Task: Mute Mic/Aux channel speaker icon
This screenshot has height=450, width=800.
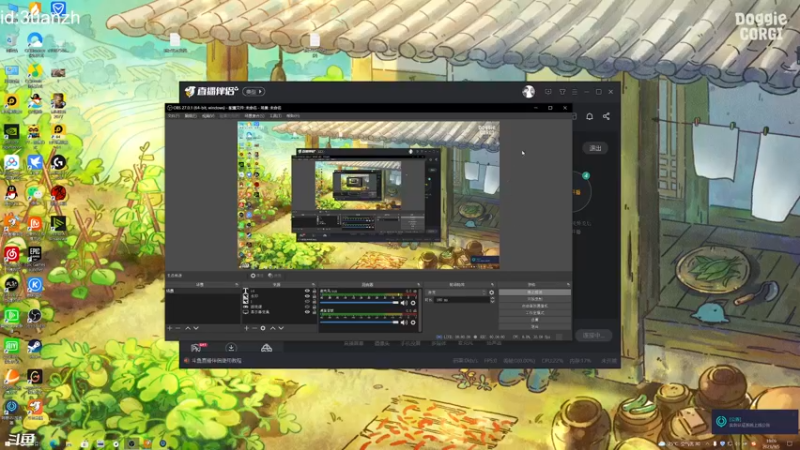Action: [404, 303]
